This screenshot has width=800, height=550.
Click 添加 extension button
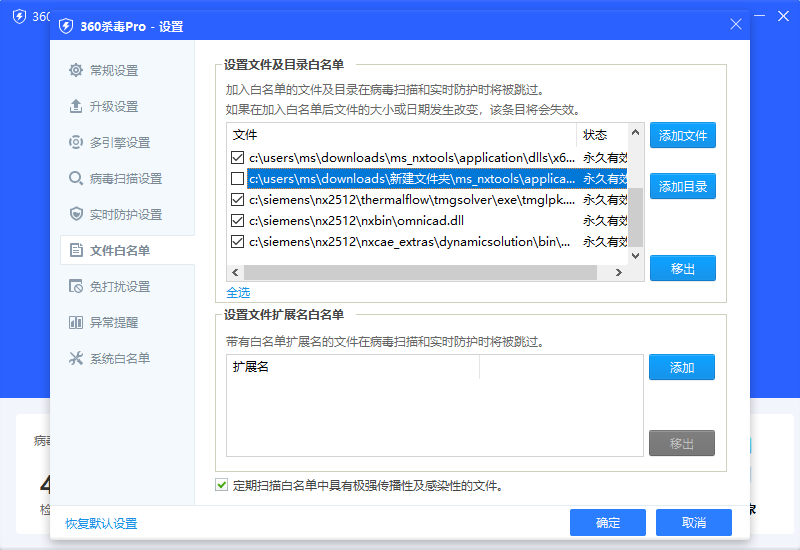pos(682,367)
